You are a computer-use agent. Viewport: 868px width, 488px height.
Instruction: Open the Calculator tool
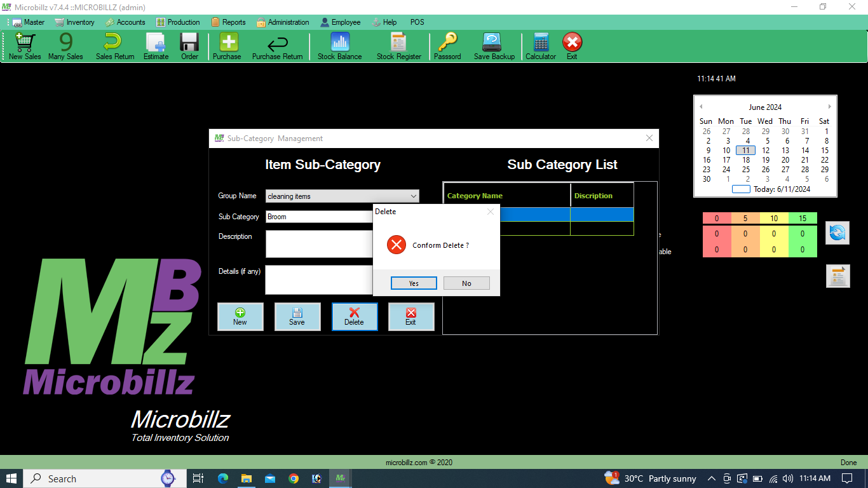coord(540,46)
